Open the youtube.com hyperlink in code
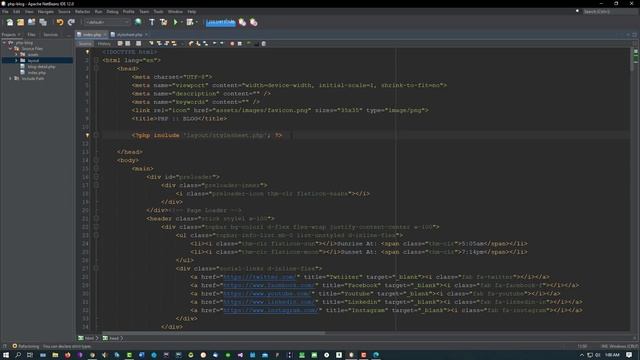 point(267,293)
